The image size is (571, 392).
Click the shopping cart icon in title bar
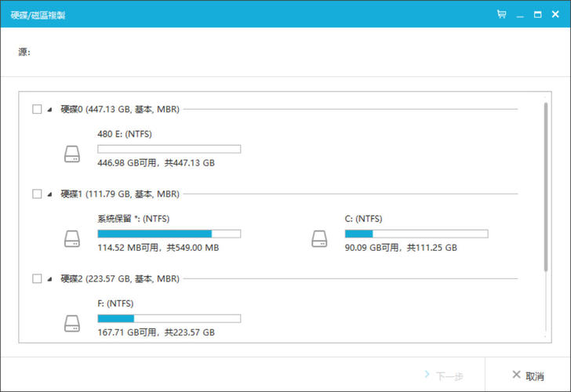[501, 15]
